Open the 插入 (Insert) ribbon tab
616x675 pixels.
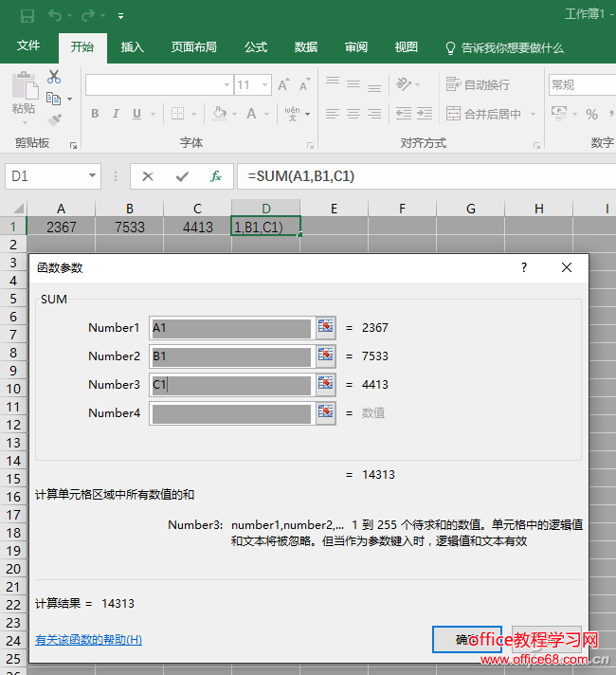pyautogui.click(x=133, y=47)
